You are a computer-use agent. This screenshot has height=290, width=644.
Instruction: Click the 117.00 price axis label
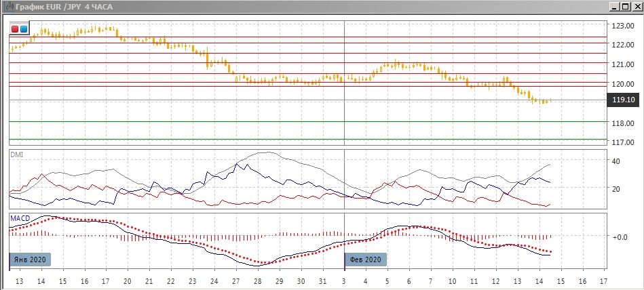click(622, 142)
